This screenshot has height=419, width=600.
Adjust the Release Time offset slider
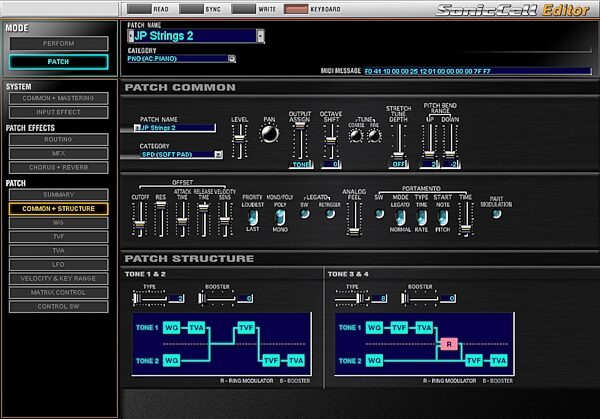(x=203, y=219)
